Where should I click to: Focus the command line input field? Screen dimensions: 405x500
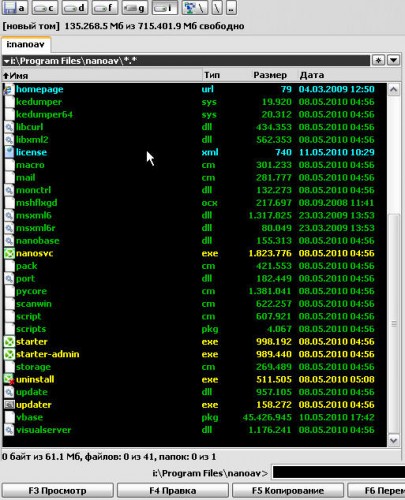(338, 473)
